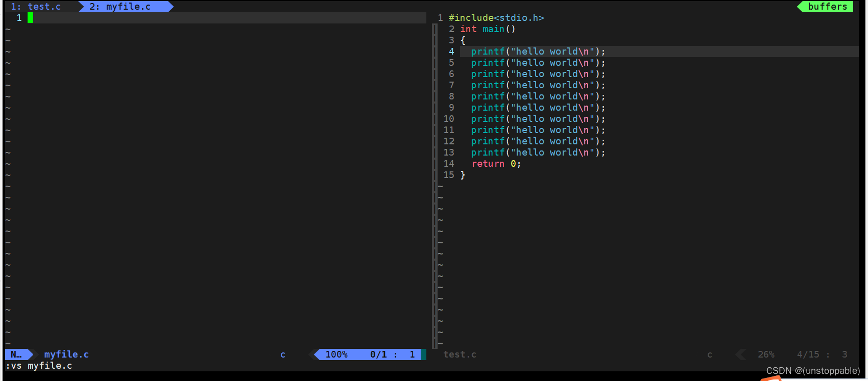
Task: Click the printf statement on line 8
Action: click(538, 96)
